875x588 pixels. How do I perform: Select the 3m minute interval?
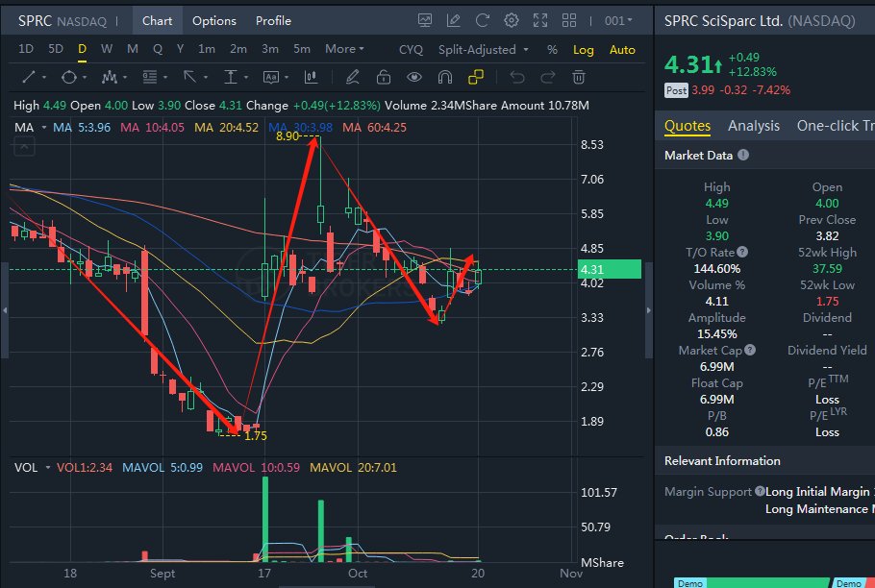pos(270,49)
